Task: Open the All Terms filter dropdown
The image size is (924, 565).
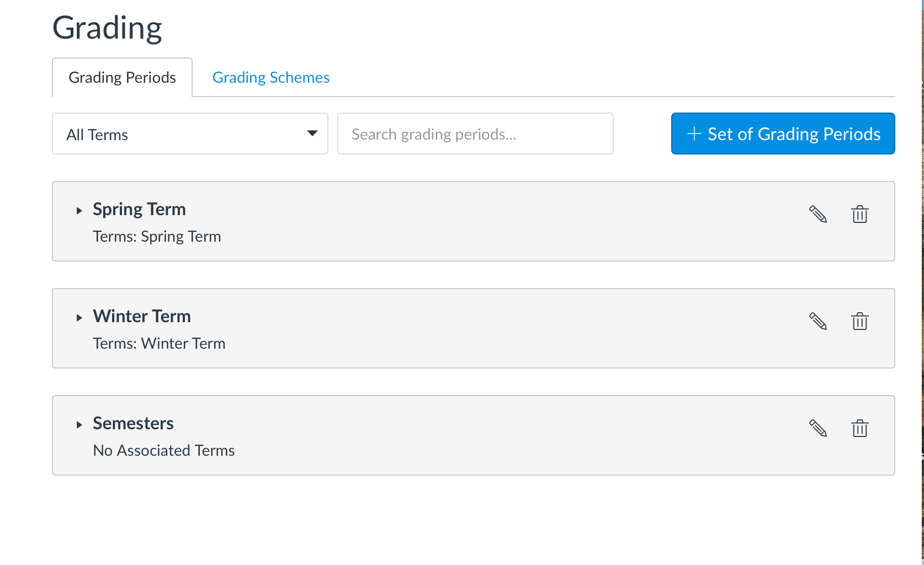Action: point(190,134)
